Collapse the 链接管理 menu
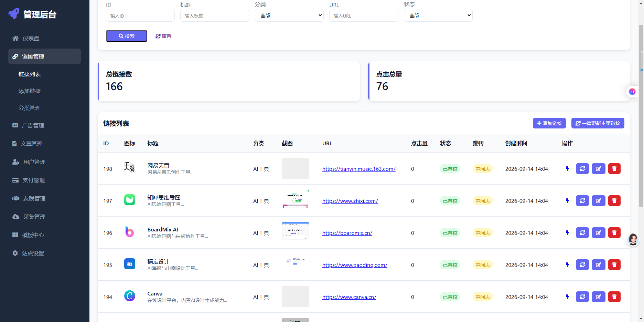This screenshot has height=322, width=644. point(45,56)
